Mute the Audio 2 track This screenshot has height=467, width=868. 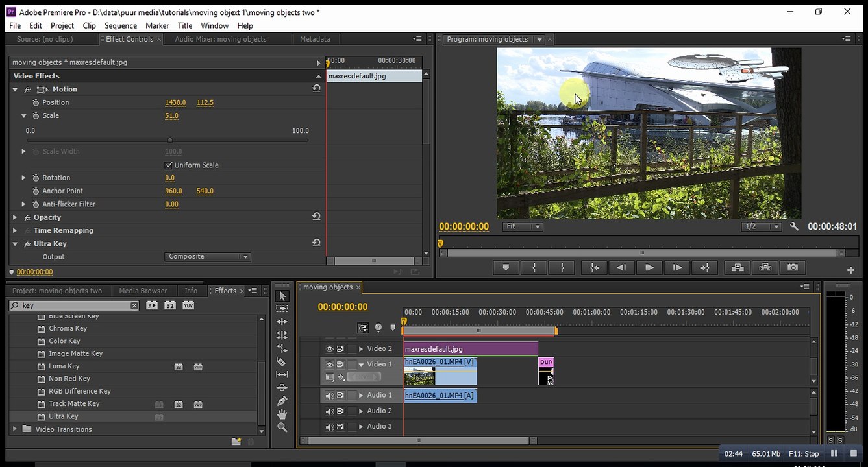pos(329,411)
